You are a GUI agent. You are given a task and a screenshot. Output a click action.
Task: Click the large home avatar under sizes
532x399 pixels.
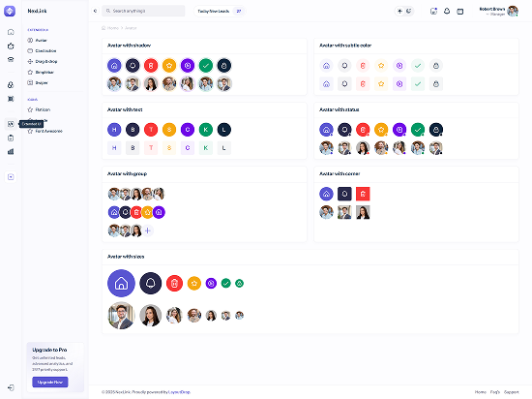point(121,283)
